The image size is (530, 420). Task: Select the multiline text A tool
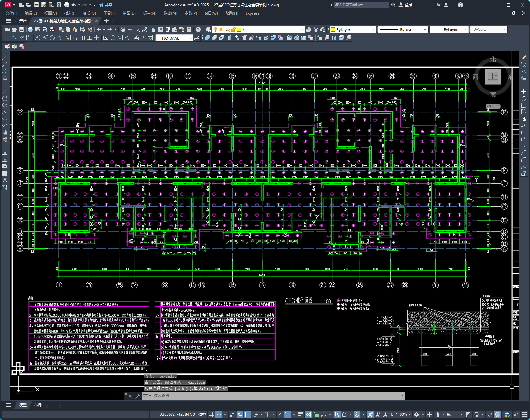5,180
